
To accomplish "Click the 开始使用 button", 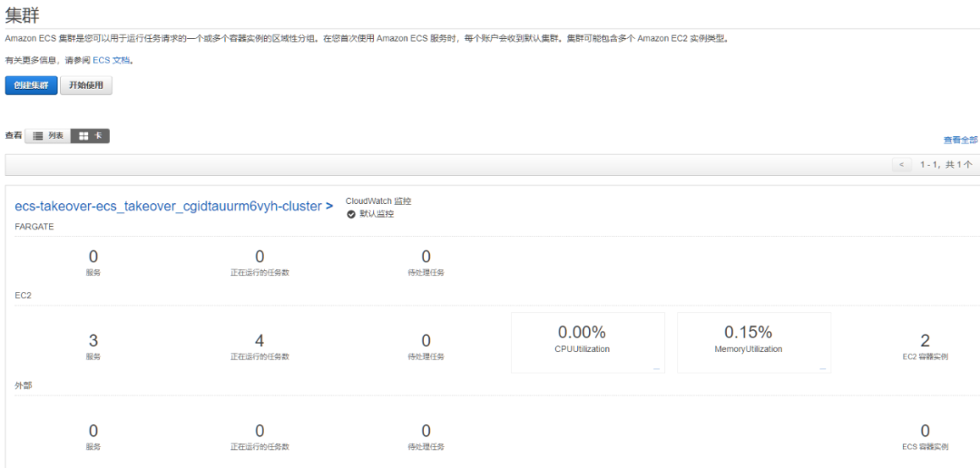I will click(x=87, y=86).
